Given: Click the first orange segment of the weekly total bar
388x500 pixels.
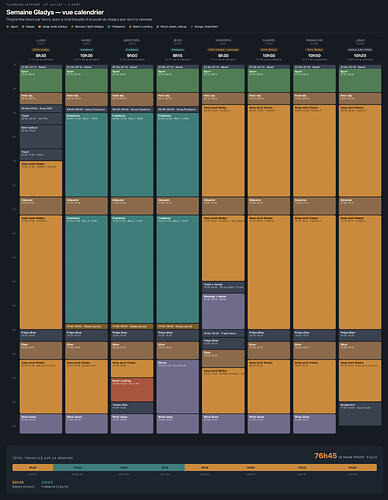Looking at the screenshot, I should tap(33, 467).
